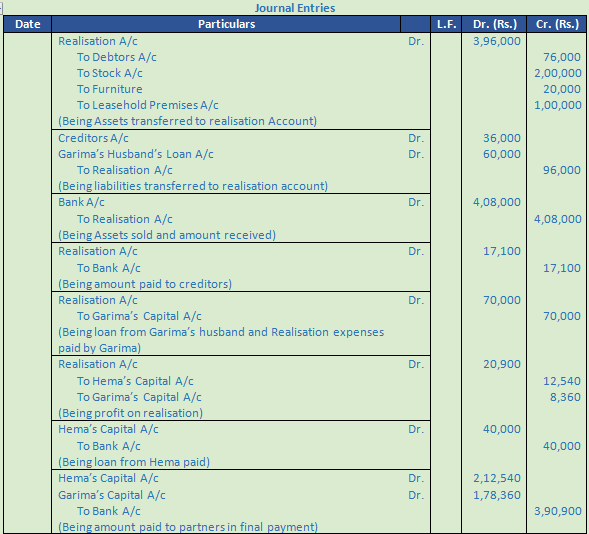The image size is (589, 534).
Task: Click the 40,000 debit amount
Action: click(502, 429)
